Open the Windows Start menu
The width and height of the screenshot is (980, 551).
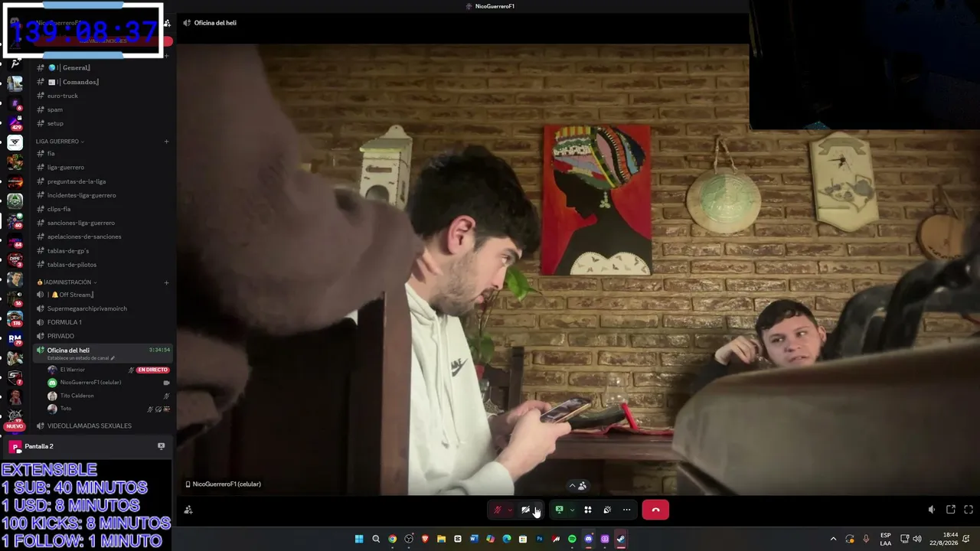coord(359,539)
